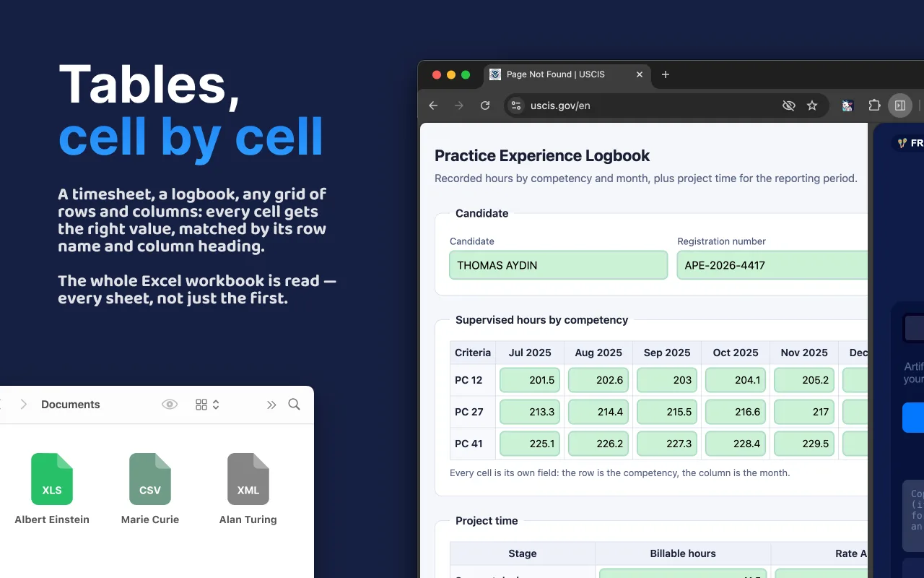The width and height of the screenshot is (924, 578).
Task: Open the Marie Curie CSV file
Action: 150,488
